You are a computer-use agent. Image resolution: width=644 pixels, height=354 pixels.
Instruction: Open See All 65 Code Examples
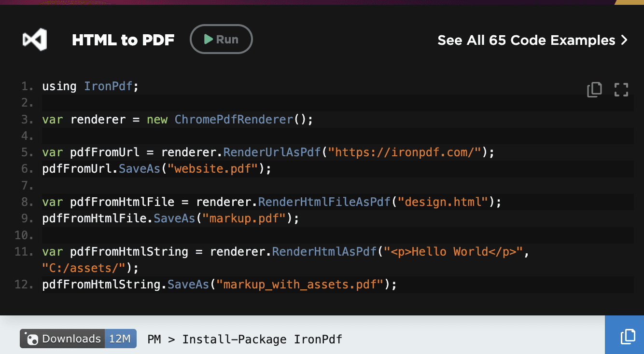coord(526,40)
